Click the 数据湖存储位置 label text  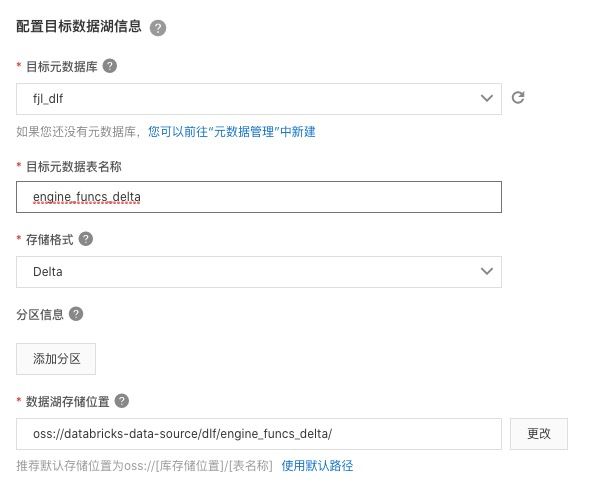click(x=68, y=402)
